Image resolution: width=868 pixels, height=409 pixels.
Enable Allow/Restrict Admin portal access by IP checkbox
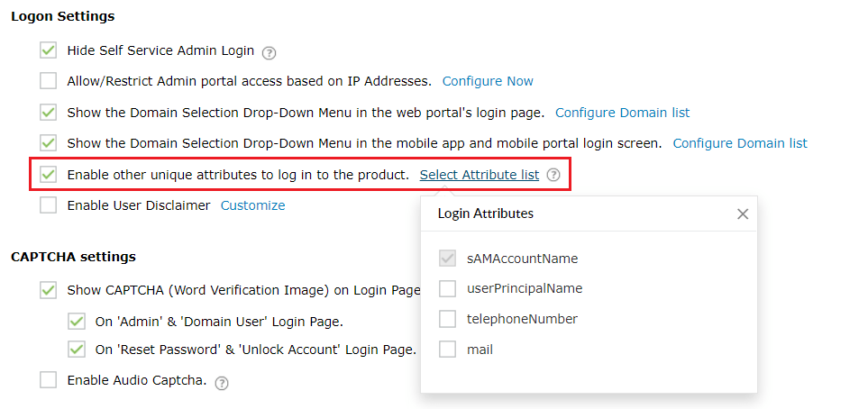[x=48, y=81]
